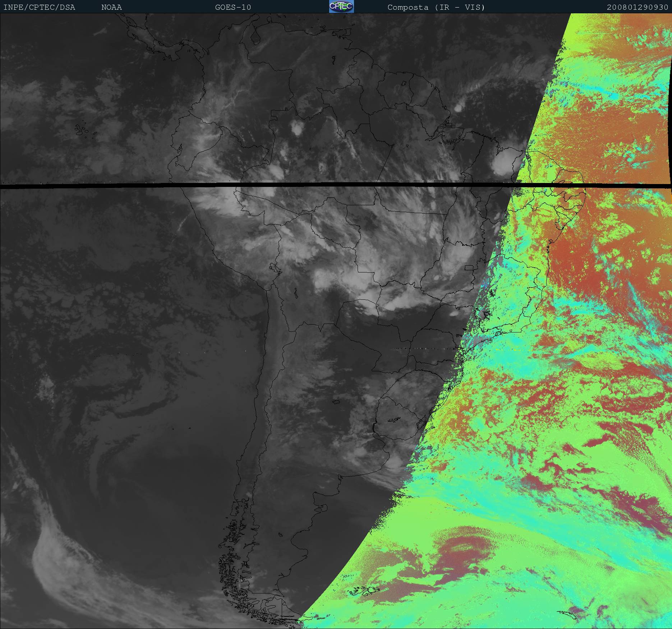This screenshot has width=672, height=629.
Task: Click the Mar Chiquita lake outline in Argentina
Action: (336, 402)
